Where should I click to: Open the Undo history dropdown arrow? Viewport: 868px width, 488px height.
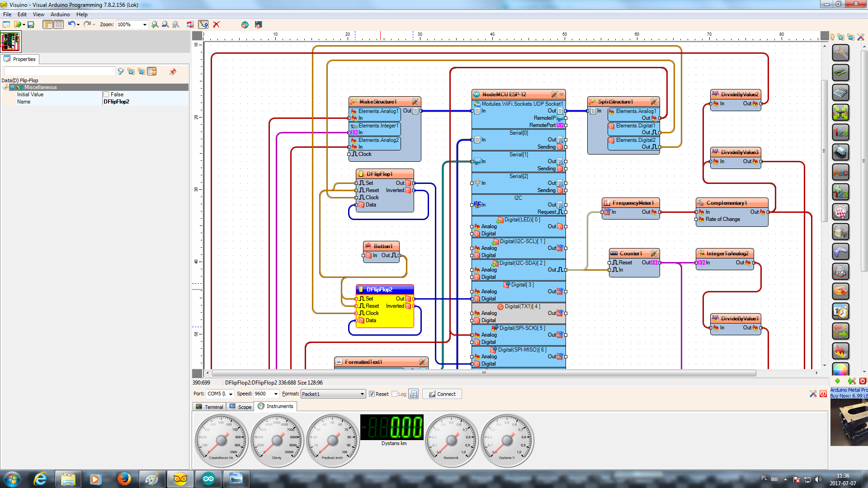[78, 24]
